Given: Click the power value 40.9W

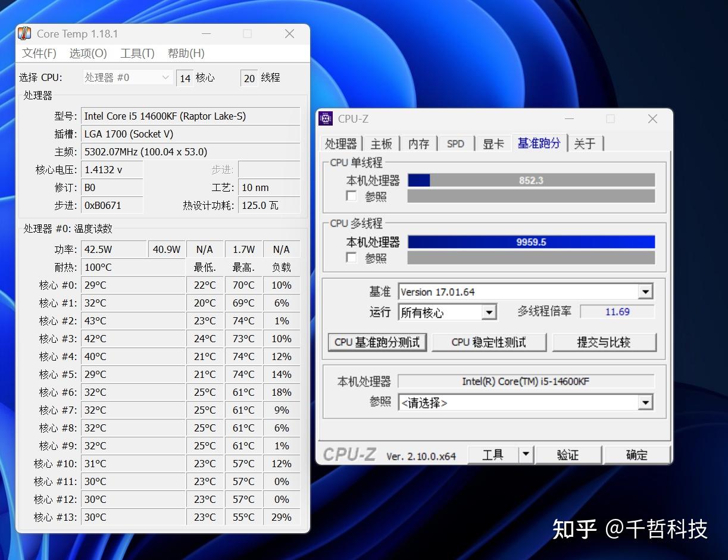Looking at the screenshot, I should tap(167, 249).
